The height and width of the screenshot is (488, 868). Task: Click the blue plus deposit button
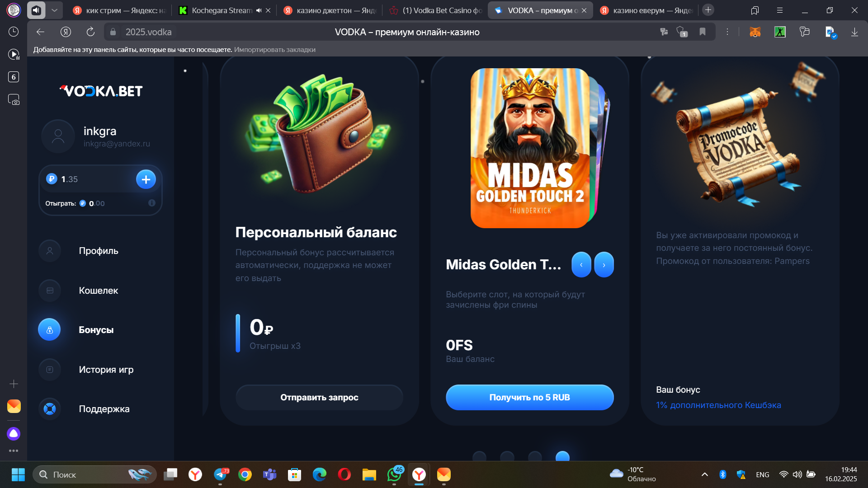[x=146, y=179]
